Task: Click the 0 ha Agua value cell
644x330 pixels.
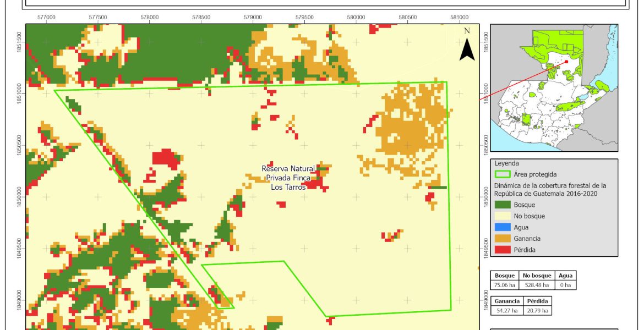Action: (x=565, y=285)
